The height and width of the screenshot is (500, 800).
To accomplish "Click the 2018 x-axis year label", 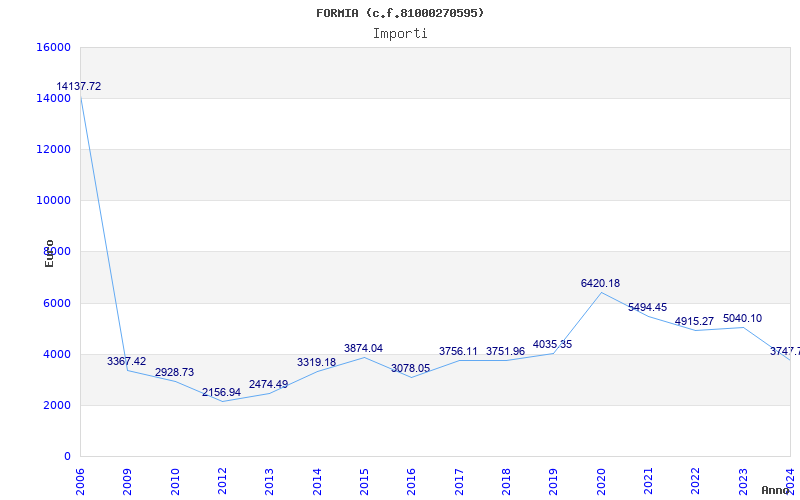I will 506,482.
